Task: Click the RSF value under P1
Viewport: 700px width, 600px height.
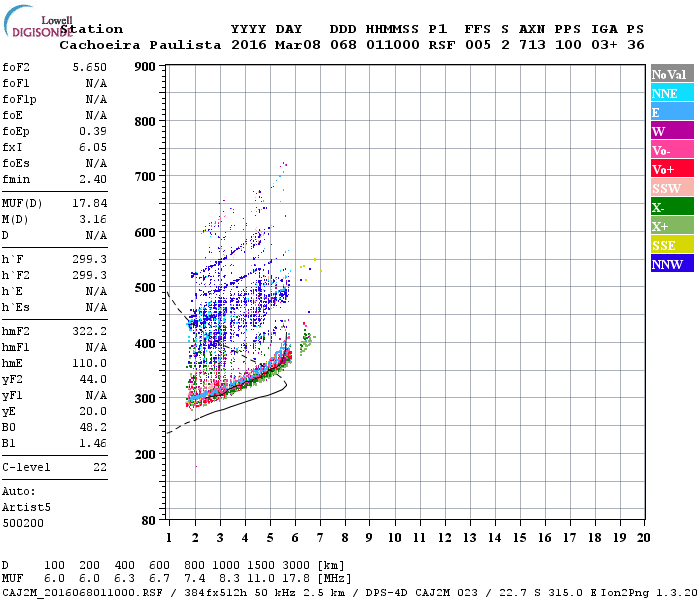Action: (442, 45)
